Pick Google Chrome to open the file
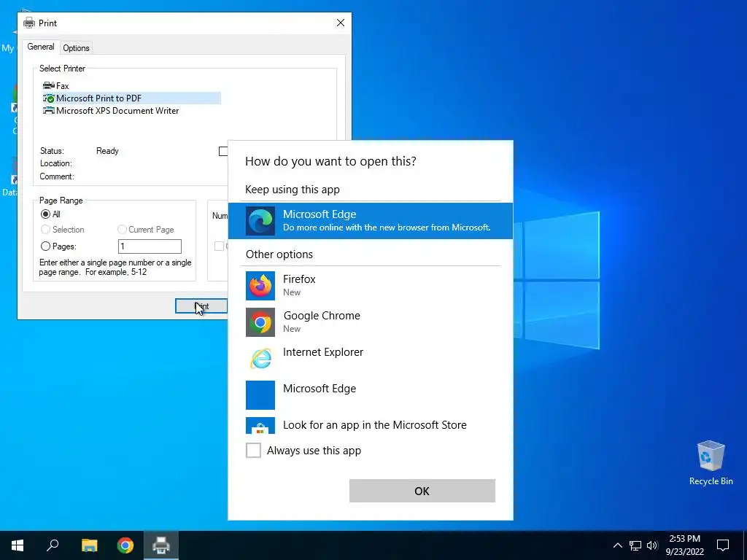 (370, 322)
